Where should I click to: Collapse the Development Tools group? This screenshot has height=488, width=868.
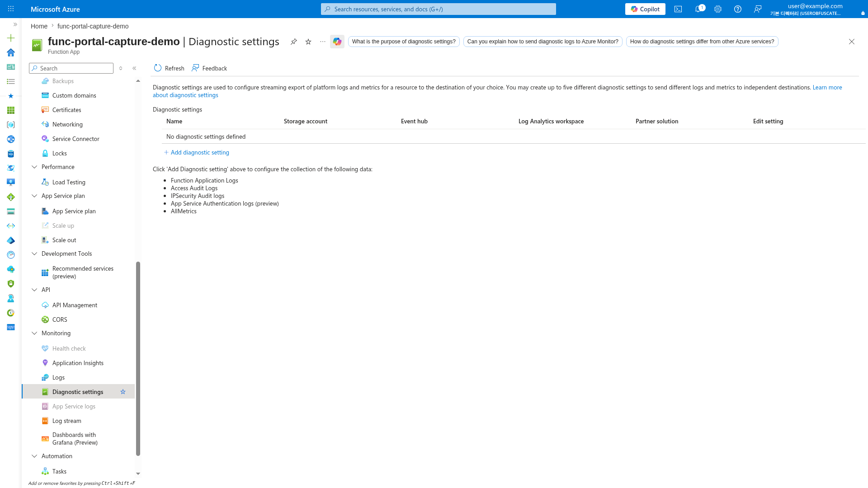coord(34,253)
